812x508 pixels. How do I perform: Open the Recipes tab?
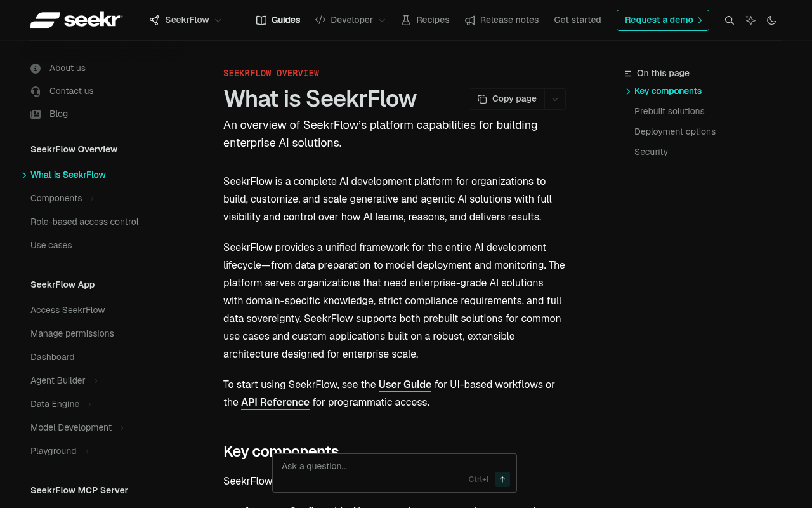point(425,20)
